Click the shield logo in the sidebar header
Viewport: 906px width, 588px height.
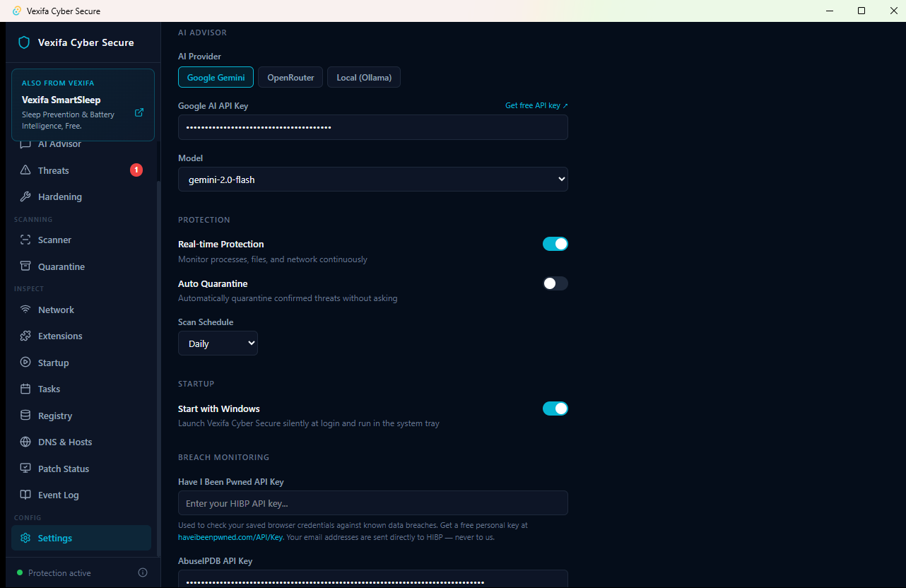click(x=24, y=42)
